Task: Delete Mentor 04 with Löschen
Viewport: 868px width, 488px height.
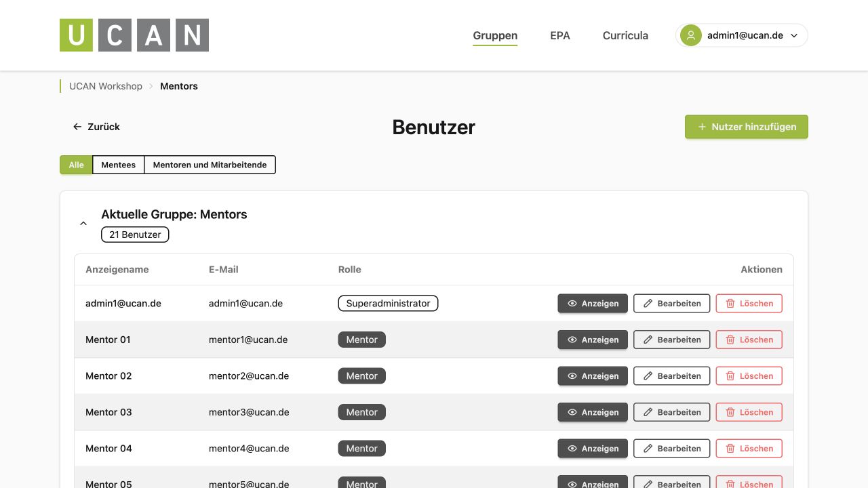Action: [749, 449]
